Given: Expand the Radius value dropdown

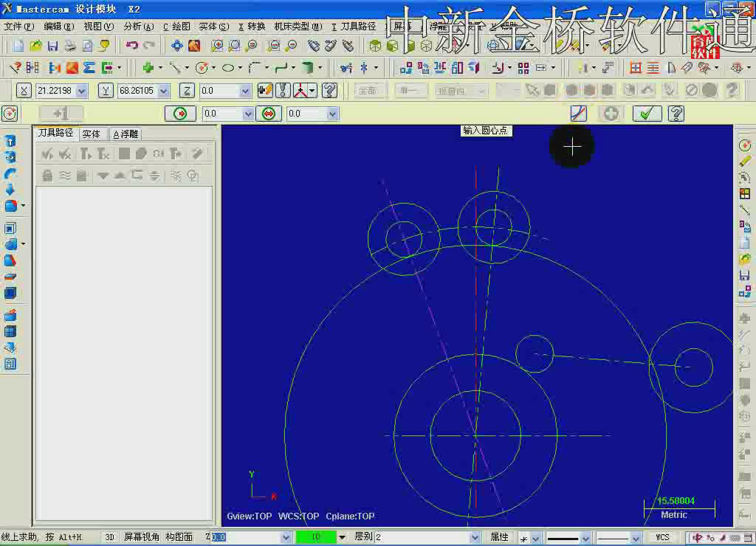Looking at the screenshot, I should 248,114.
